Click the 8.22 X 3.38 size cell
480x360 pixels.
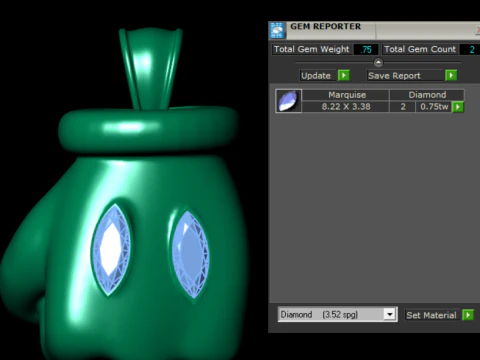tap(346, 107)
